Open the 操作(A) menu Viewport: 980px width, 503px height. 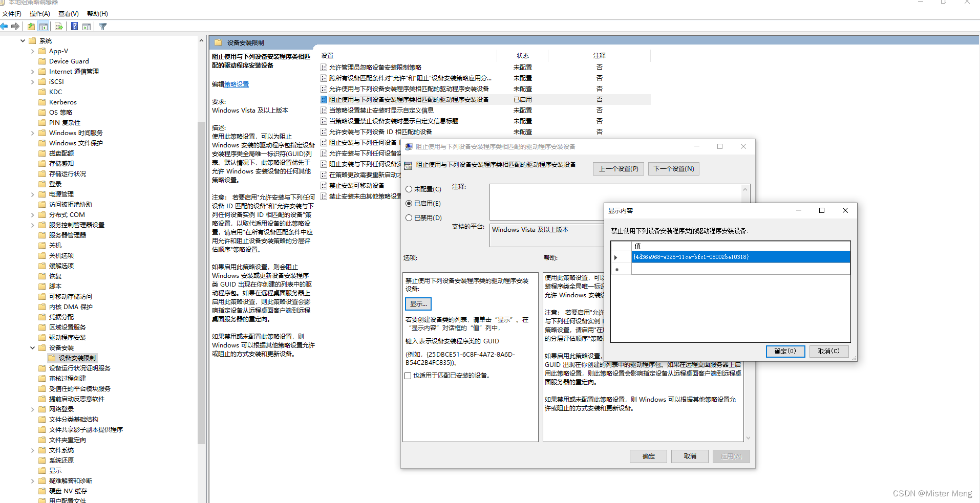pyautogui.click(x=39, y=14)
